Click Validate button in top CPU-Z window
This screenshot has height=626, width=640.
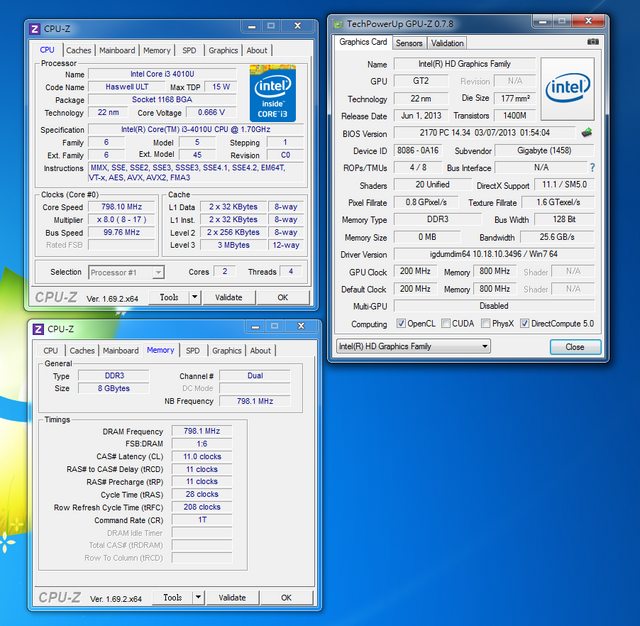coord(229,297)
